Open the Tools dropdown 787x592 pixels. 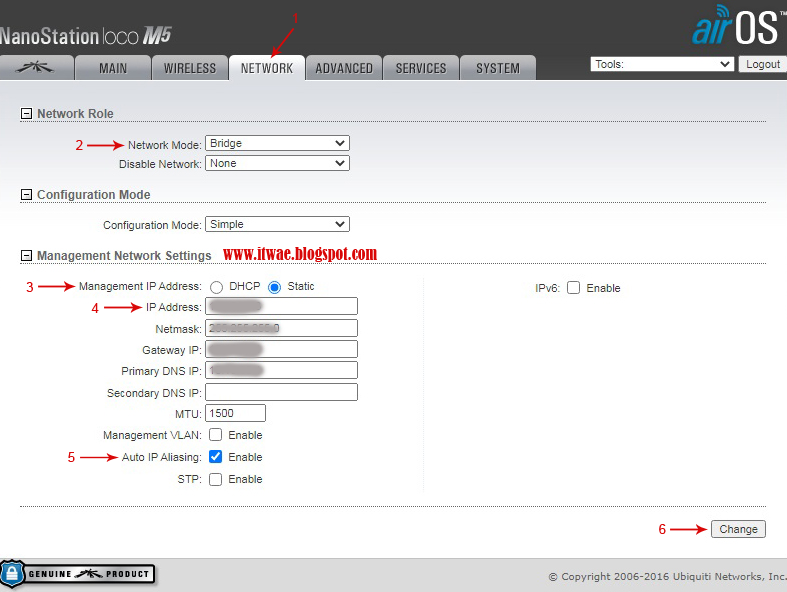(662, 64)
